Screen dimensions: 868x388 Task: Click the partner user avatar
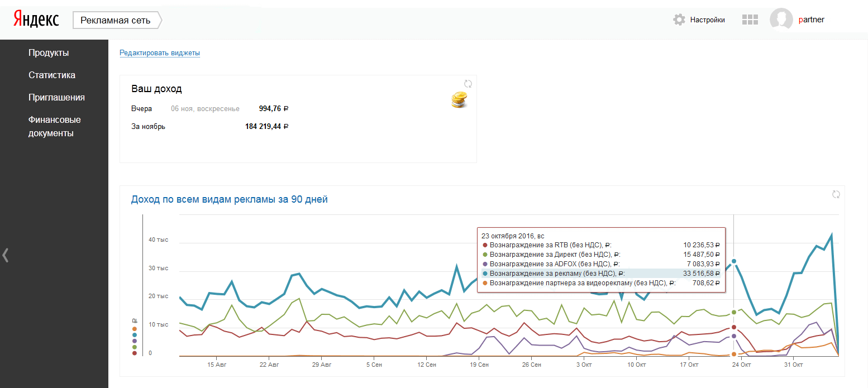pos(781,20)
